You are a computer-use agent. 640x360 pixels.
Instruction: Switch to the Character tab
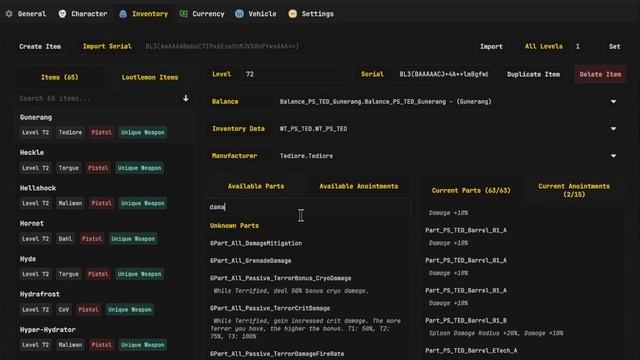[83, 14]
